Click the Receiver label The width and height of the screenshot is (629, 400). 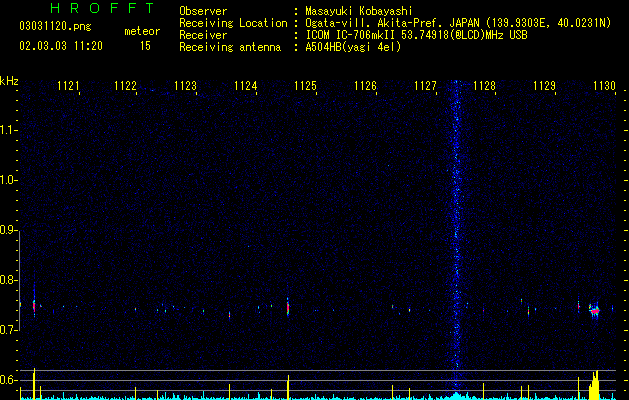203,35
